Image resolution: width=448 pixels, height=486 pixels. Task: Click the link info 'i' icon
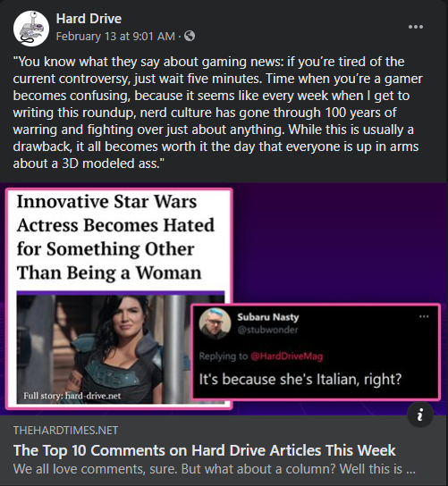tap(420, 415)
